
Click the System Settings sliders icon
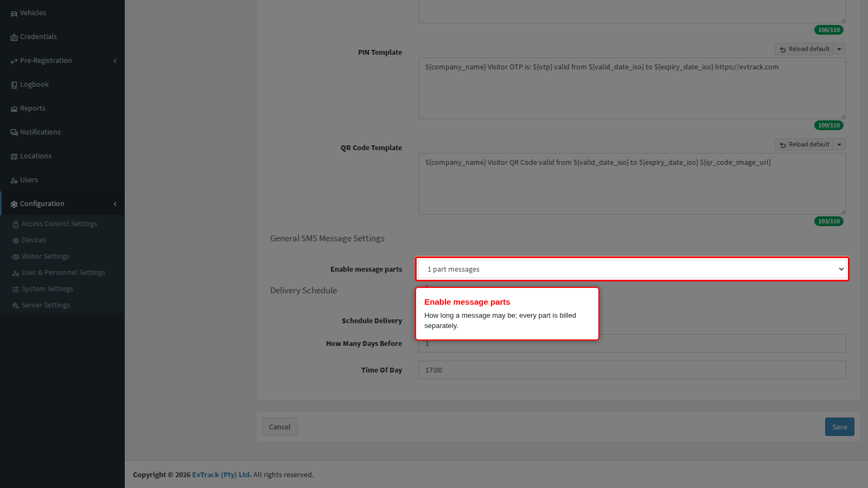(16, 290)
